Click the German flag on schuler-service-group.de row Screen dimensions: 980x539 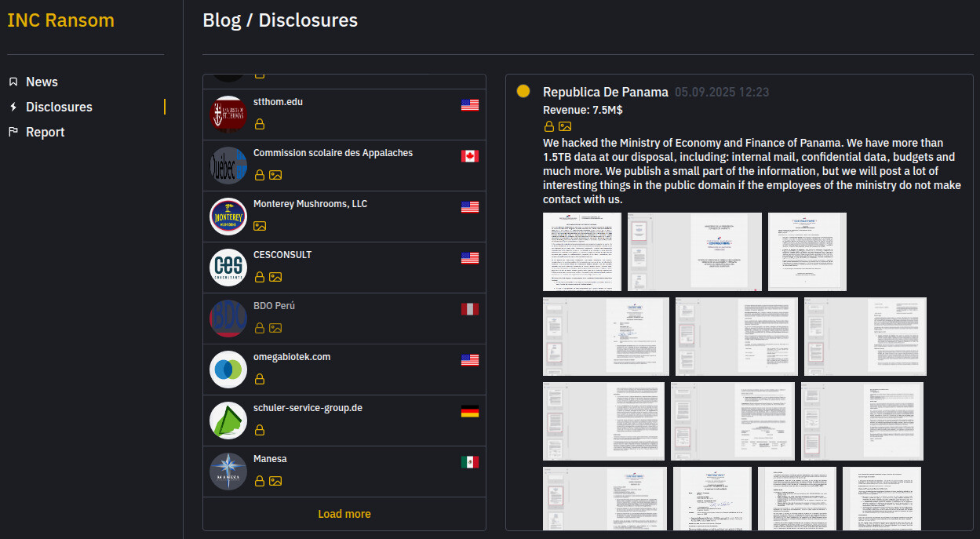point(470,411)
